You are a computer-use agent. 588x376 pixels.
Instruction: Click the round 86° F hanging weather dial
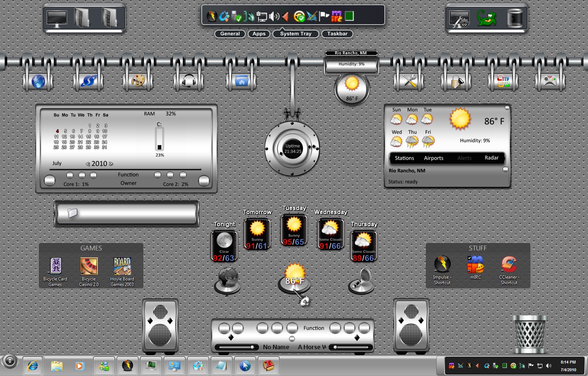[352, 90]
